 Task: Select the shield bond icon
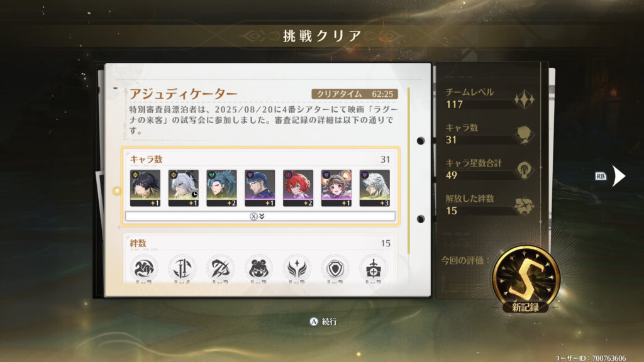click(x=335, y=269)
